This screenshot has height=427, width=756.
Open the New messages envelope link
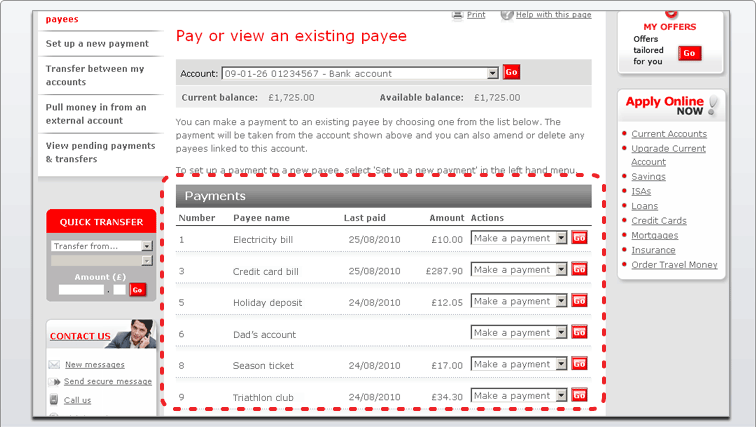[94, 365]
